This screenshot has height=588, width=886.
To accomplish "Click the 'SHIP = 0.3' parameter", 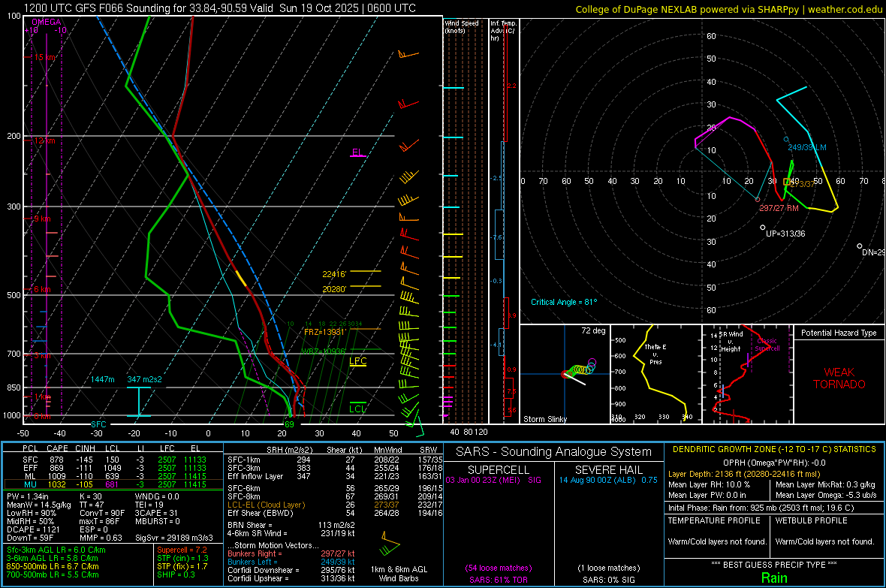I will click(x=176, y=574).
